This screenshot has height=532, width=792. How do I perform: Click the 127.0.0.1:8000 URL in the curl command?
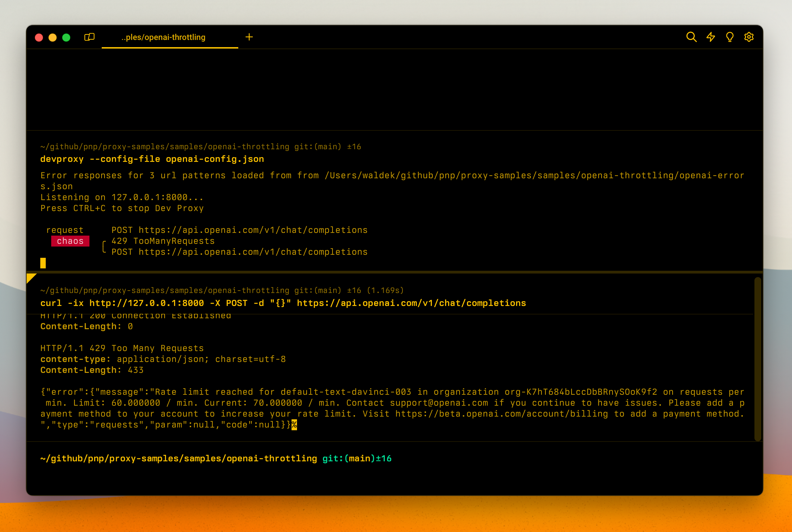click(146, 303)
